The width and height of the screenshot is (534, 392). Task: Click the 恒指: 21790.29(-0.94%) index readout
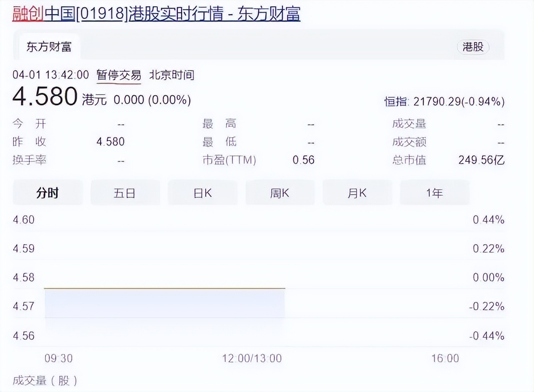pyautogui.click(x=444, y=101)
